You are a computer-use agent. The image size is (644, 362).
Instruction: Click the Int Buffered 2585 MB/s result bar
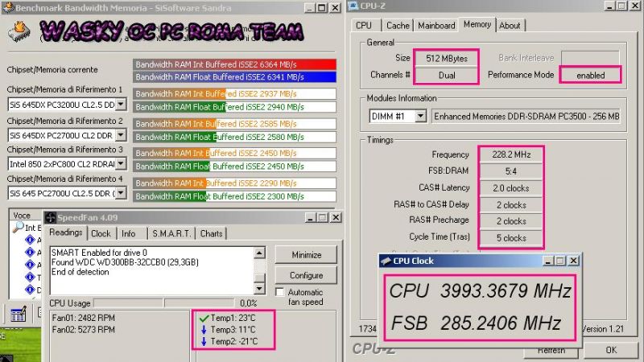pyautogui.click(x=234, y=124)
